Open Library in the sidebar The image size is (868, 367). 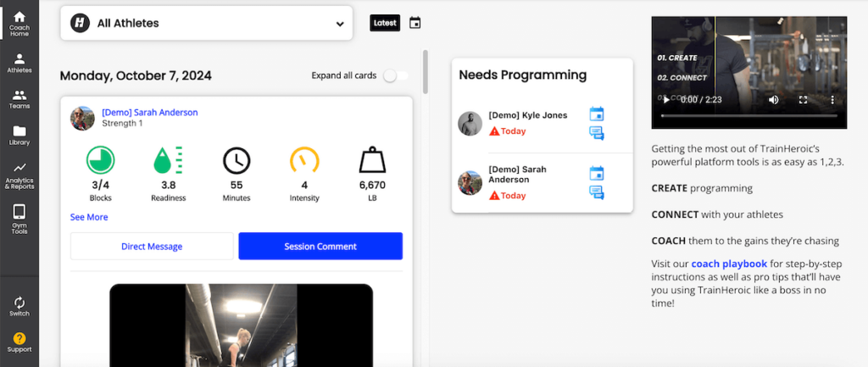tap(19, 136)
